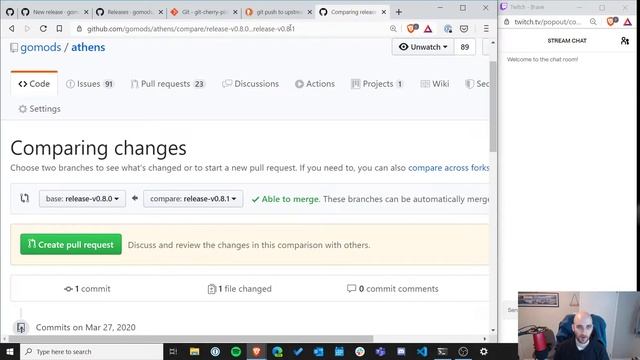Close the 'New release' tab
640x360 pixels.
point(86,12)
